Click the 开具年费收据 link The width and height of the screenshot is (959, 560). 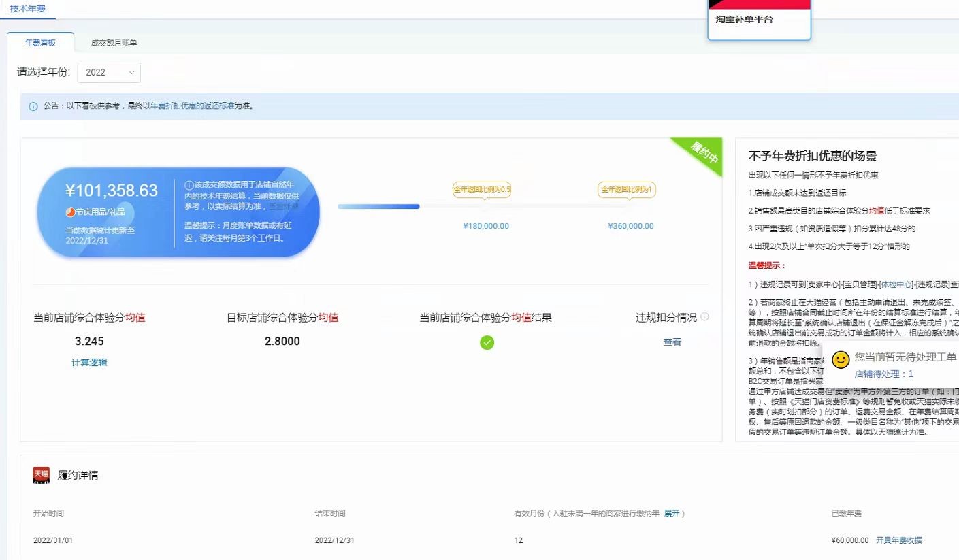pos(898,540)
